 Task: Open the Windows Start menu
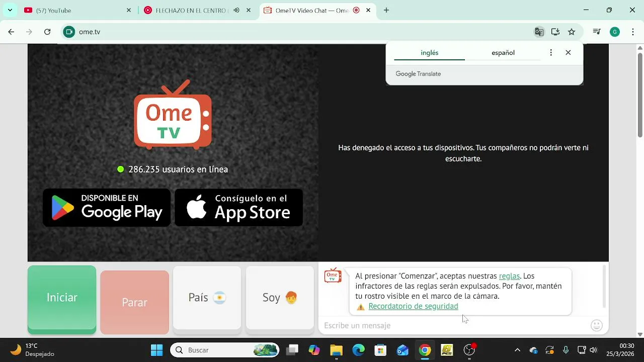(156, 350)
